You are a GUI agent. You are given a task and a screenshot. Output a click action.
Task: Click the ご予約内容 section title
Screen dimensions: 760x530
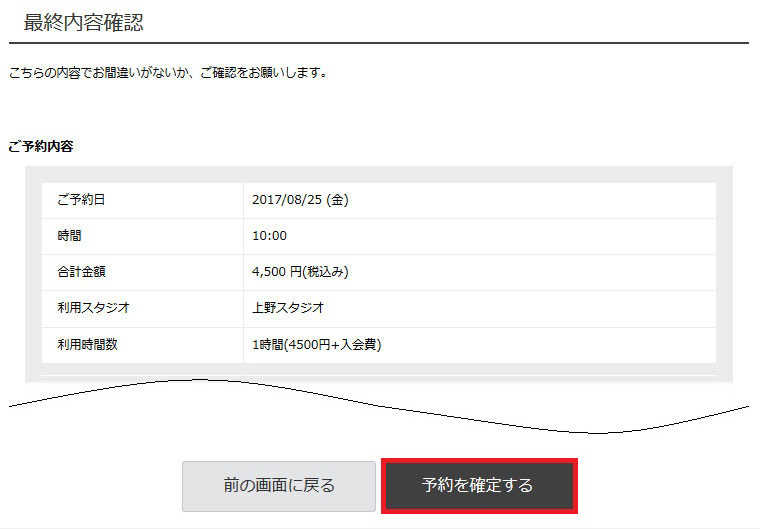pos(40,146)
